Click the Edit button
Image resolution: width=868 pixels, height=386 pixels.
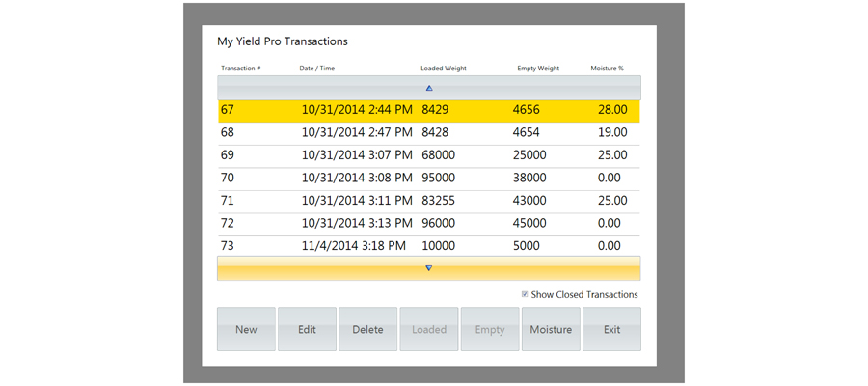point(307,329)
